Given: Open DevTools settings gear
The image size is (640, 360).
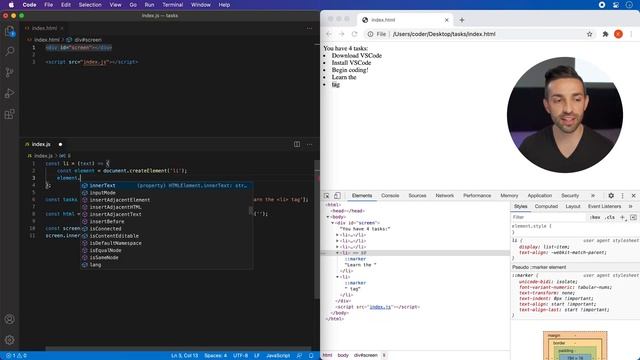Looking at the screenshot, I should tap(611, 196).
